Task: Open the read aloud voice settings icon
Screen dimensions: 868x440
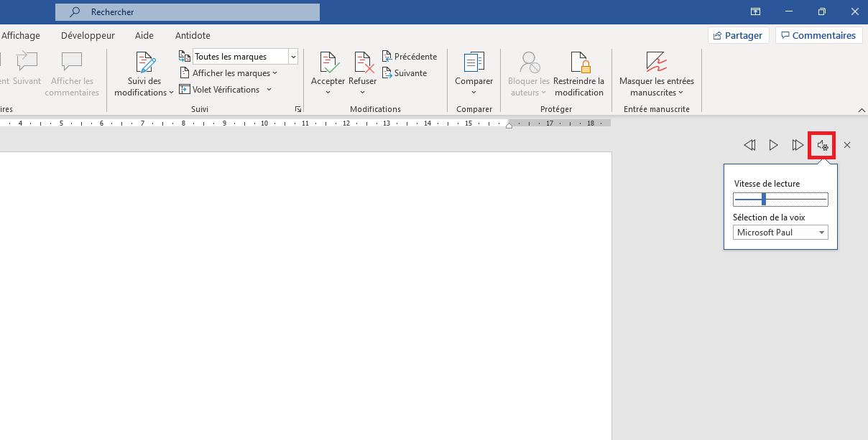Action: coord(823,146)
